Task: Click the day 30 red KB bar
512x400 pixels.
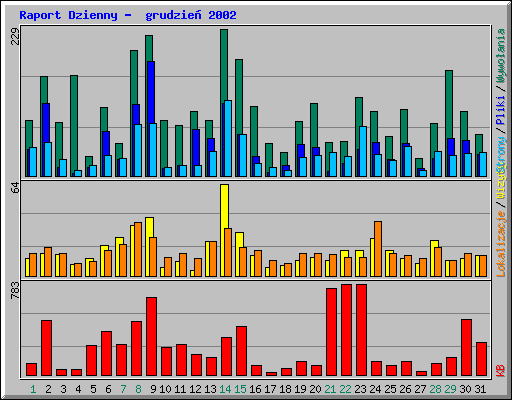Action: [466, 347]
